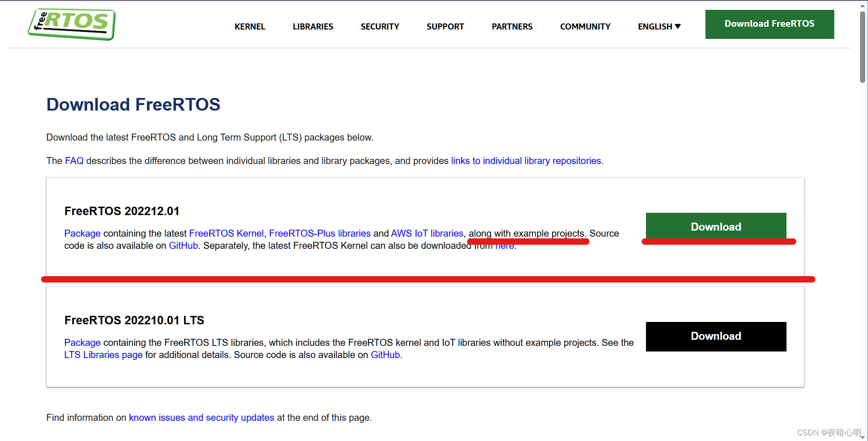The height and width of the screenshot is (441, 868).
Task: Expand the ENGLISH language dropdown
Action: pos(659,27)
